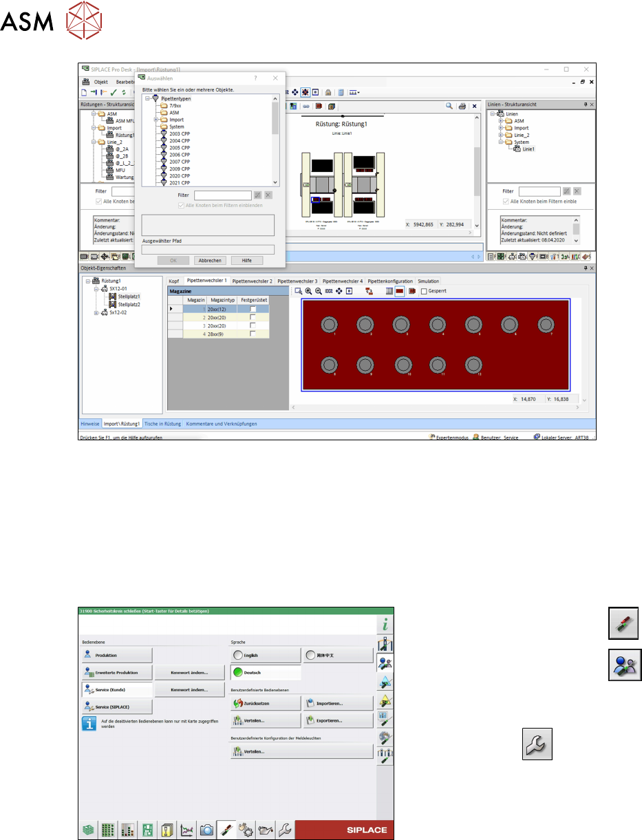Viewport: 642px width, 840px height.
Task: Check Festgerüstet for magazine row 3
Action: coord(253,325)
